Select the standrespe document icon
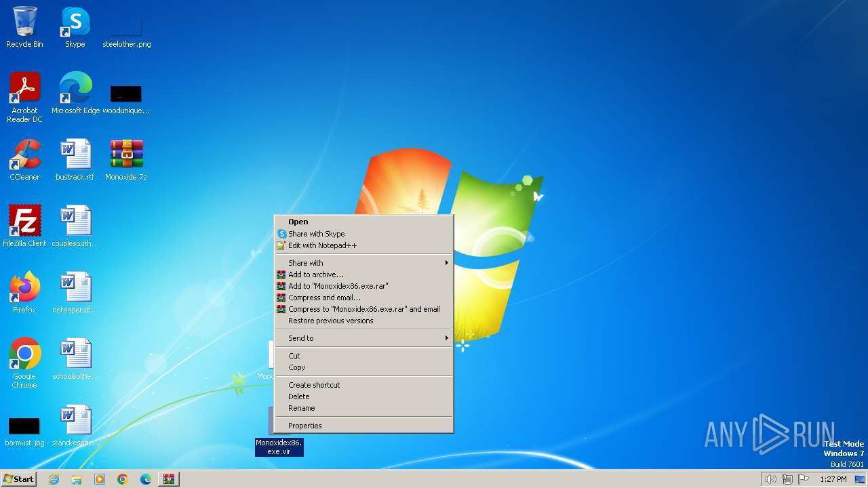 coord(75,426)
